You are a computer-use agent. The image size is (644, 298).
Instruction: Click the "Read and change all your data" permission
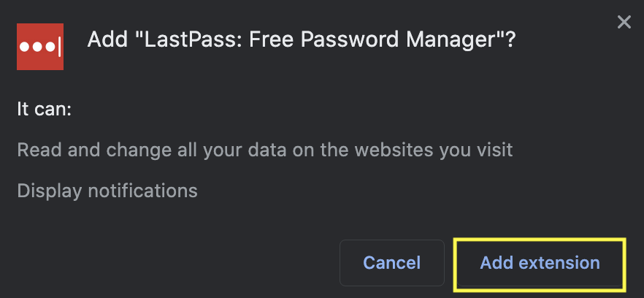tap(265, 150)
